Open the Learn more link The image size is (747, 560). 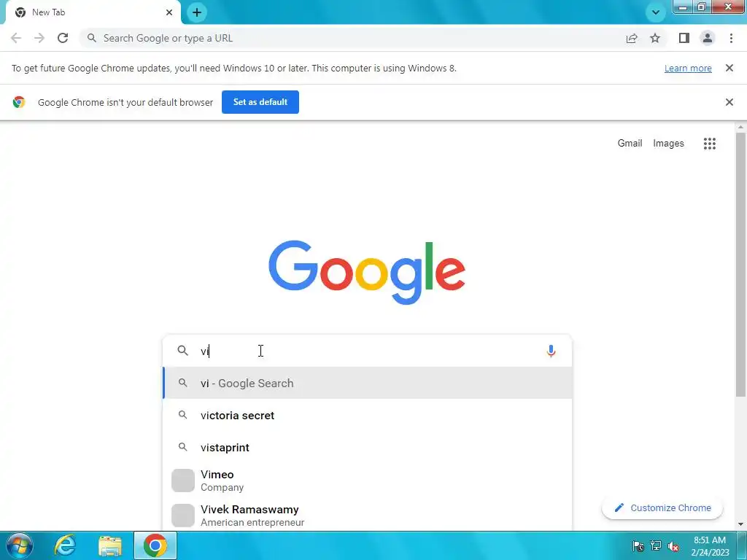pos(688,68)
